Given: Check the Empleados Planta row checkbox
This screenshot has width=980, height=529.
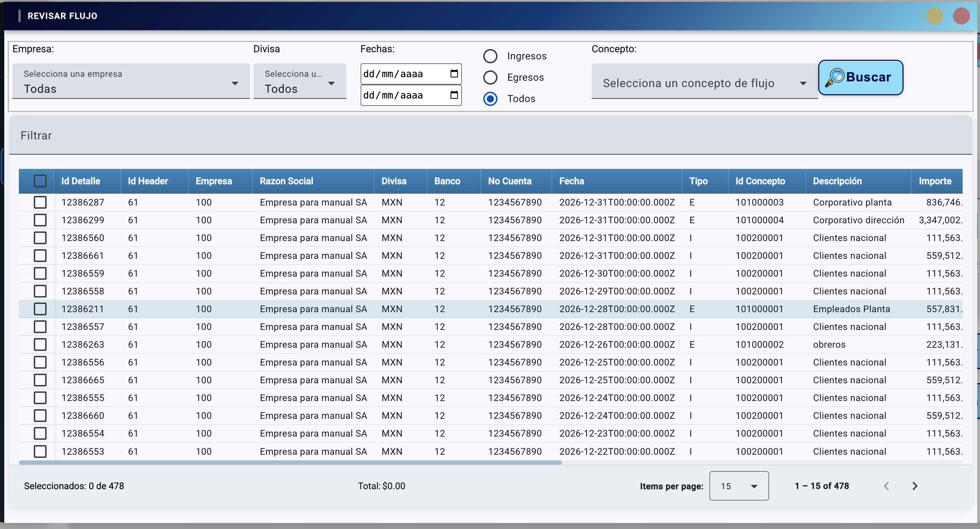Looking at the screenshot, I should coord(40,309).
